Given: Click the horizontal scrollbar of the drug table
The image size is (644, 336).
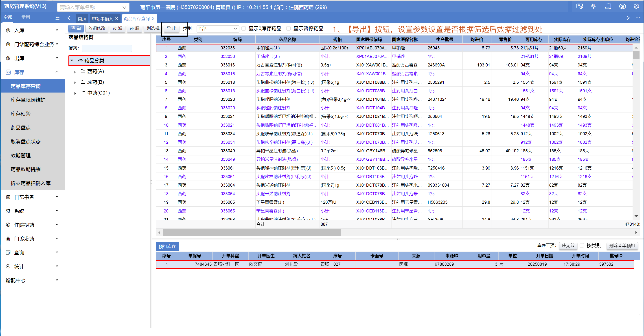Looking at the screenshot, I should [x=252, y=233].
